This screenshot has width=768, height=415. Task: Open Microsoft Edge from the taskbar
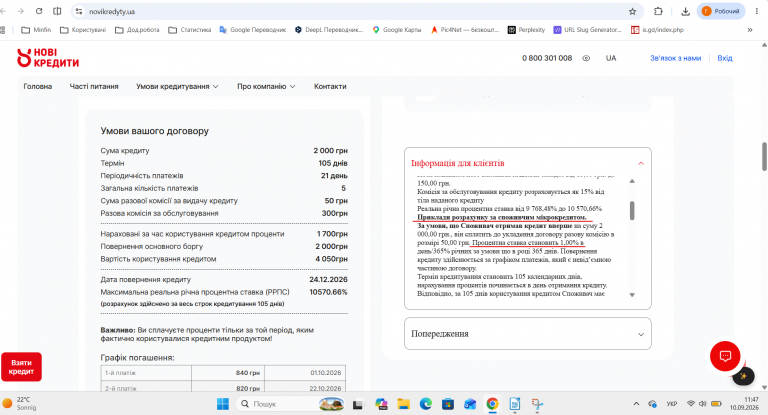click(x=426, y=404)
